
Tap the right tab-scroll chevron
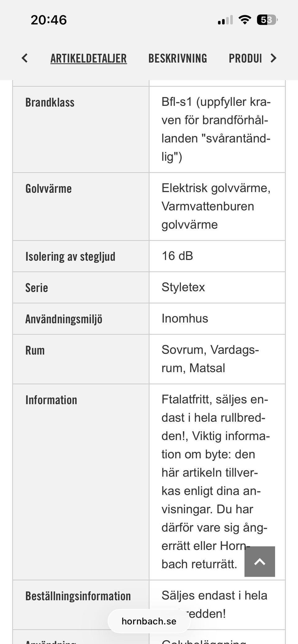click(273, 58)
